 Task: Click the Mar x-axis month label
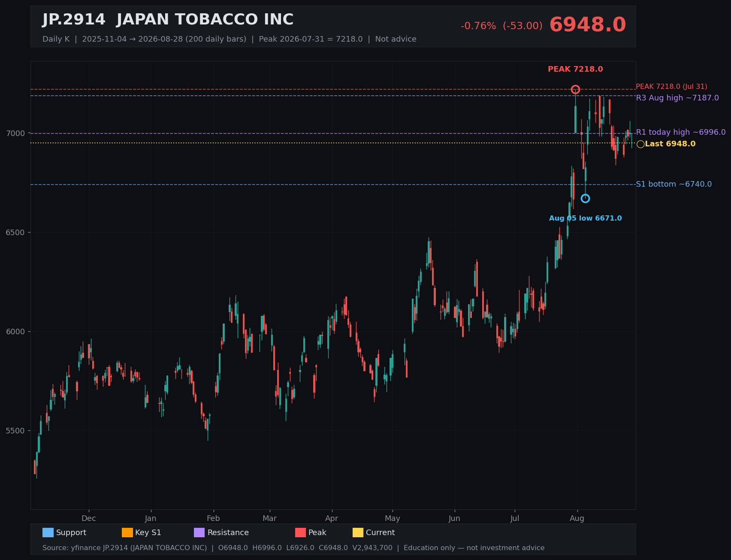click(270, 518)
